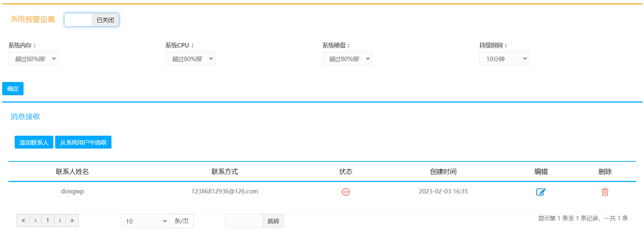The height and width of the screenshot is (239, 644).
Task: Click the edit icon for dongwp
Action: tap(541, 192)
